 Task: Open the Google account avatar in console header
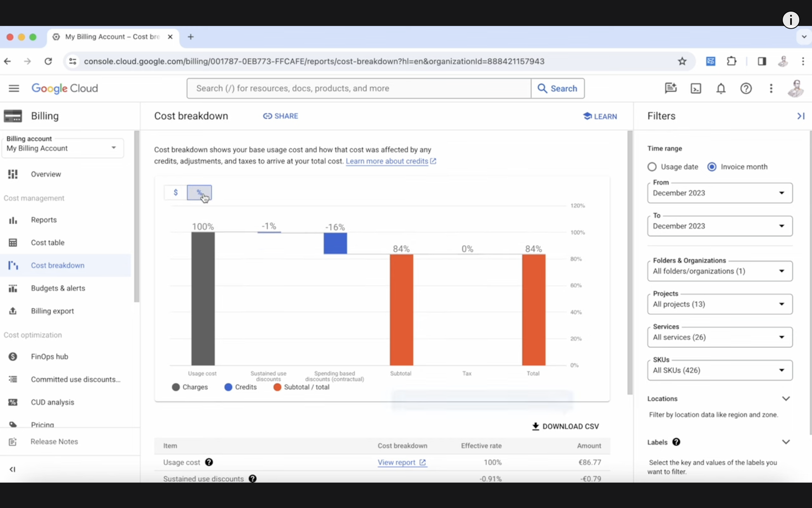tap(795, 88)
